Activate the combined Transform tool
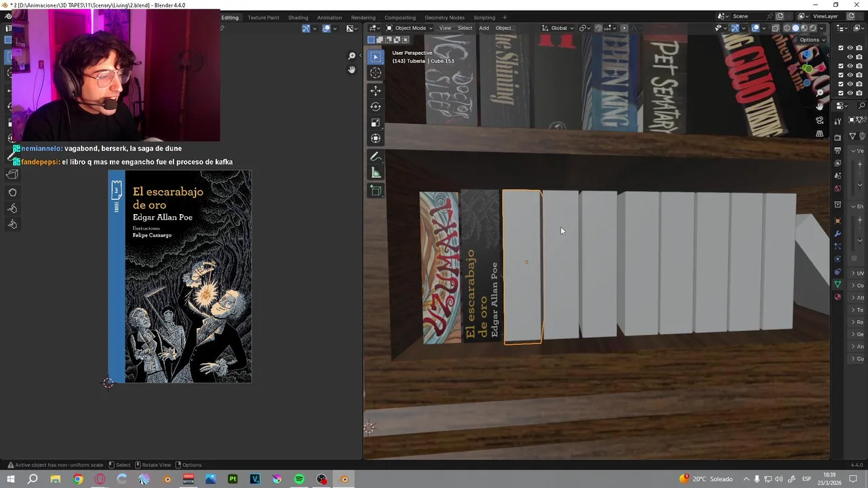868x488 pixels. (376, 138)
